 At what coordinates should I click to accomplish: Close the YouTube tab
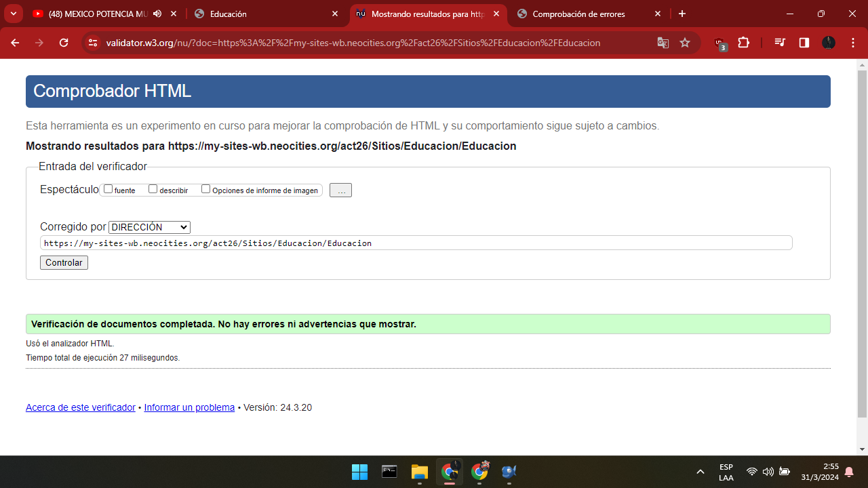coord(174,14)
